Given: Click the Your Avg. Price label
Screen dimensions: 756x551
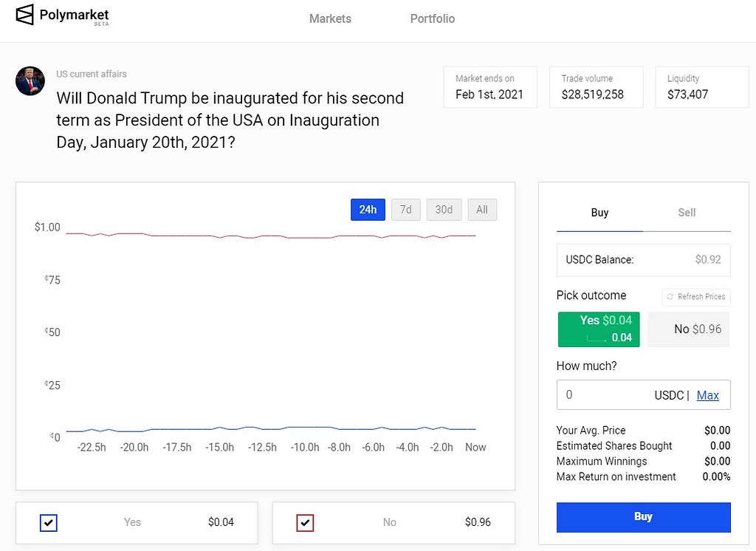Looking at the screenshot, I should [591, 431].
